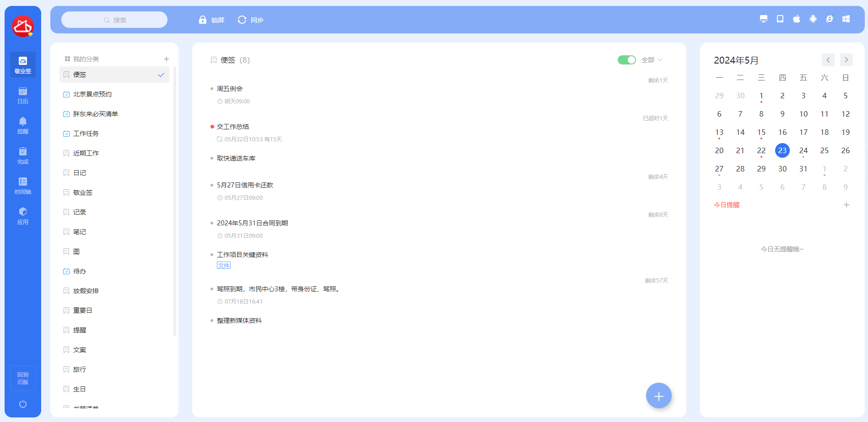Open the 全部 filter dropdown
868x422 pixels.
[x=652, y=60]
